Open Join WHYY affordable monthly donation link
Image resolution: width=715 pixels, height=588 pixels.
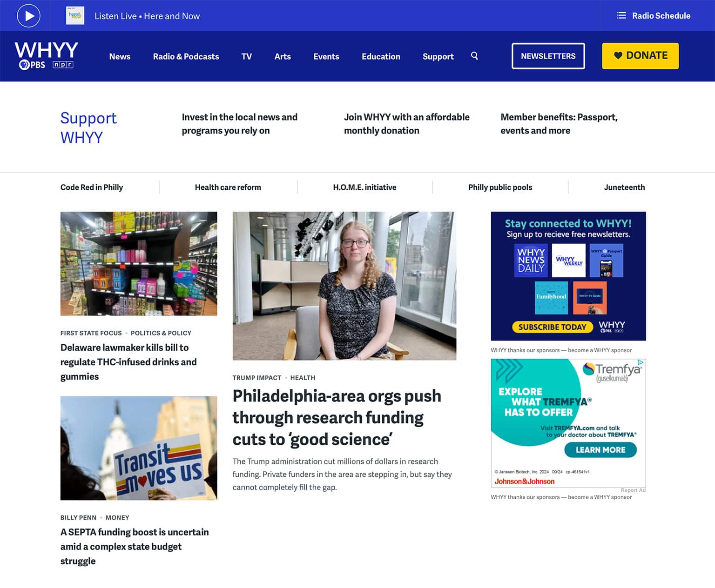pos(406,124)
